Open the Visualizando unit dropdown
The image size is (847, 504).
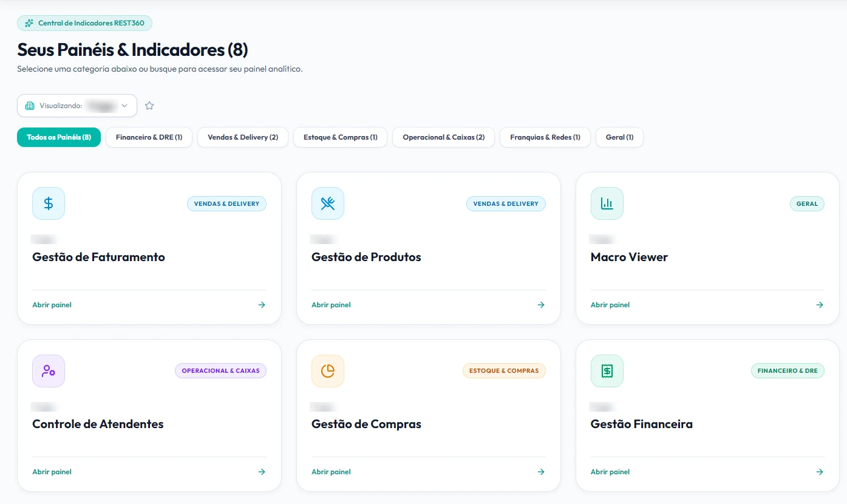point(77,106)
